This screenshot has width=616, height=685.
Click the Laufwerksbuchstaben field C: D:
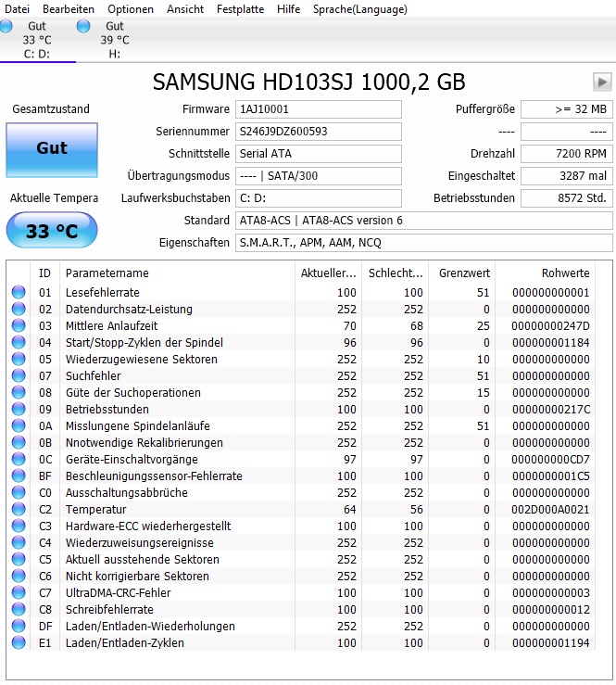pyautogui.click(x=319, y=198)
